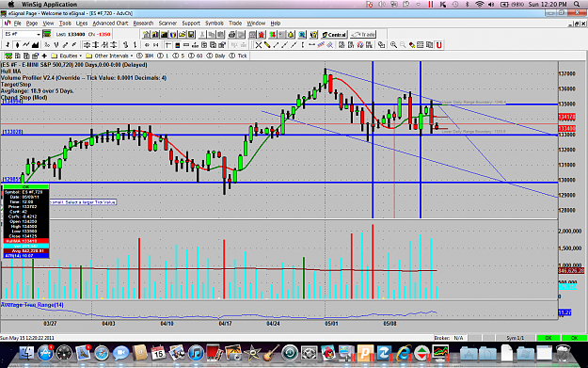588x368 pixels.
Task: Click the save floppy disk icon
Action: [191, 35]
